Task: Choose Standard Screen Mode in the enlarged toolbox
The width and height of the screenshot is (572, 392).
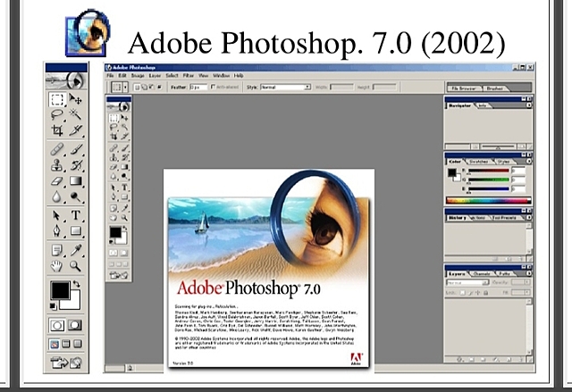Action: pyautogui.click(x=54, y=344)
